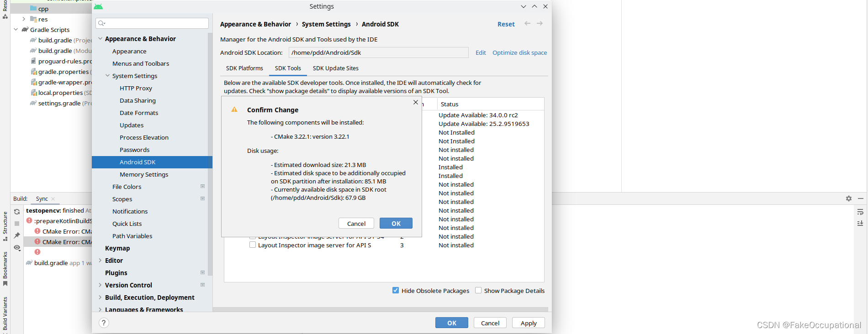Switch to SDK Platforms tab
Screen dimensions: 868x334
pos(244,68)
